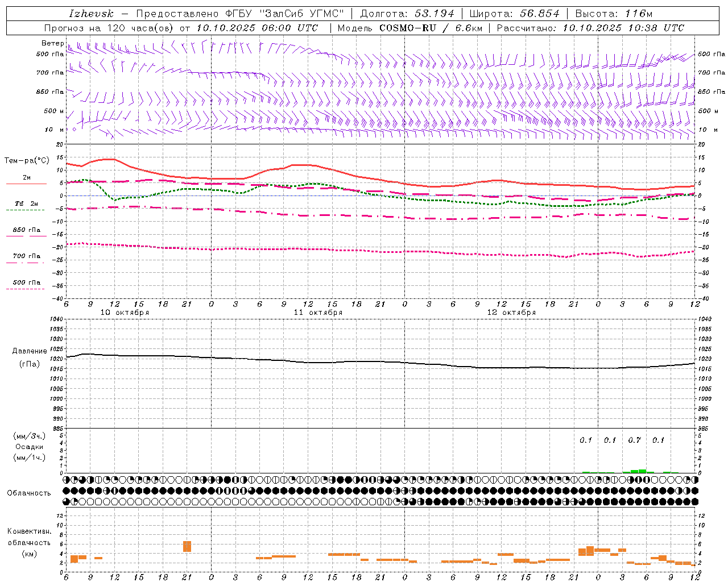Screen dimensions: 728x582
Task: Click the calculated time 10.10.2025 10:38 UTC
Action: 623,28
